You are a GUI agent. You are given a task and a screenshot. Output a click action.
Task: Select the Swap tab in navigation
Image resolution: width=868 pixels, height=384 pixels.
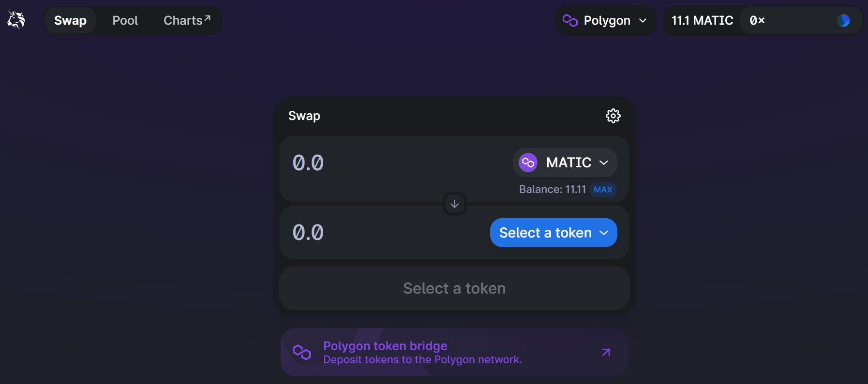click(70, 20)
